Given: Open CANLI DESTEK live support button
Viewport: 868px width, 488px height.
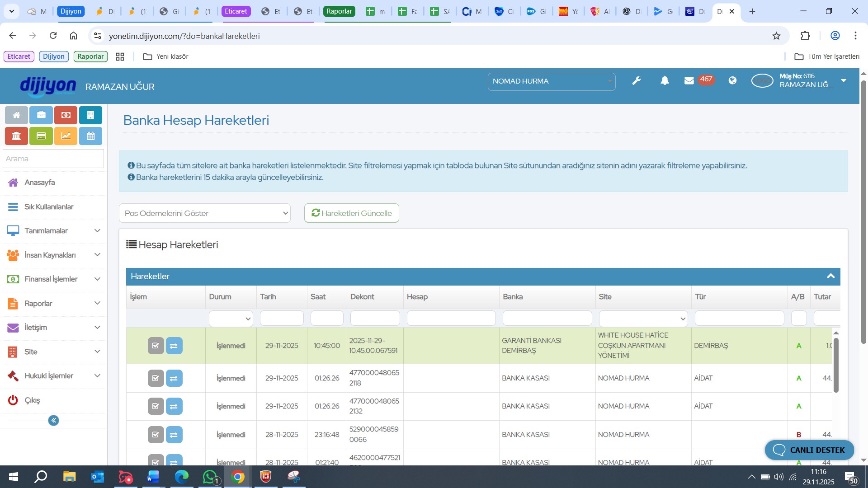Looking at the screenshot, I should 809,450.
